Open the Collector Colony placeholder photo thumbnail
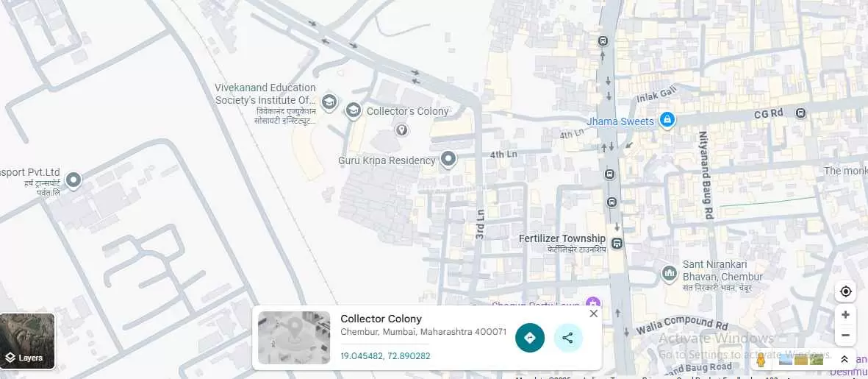The image size is (868, 379). (x=293, y=338)
